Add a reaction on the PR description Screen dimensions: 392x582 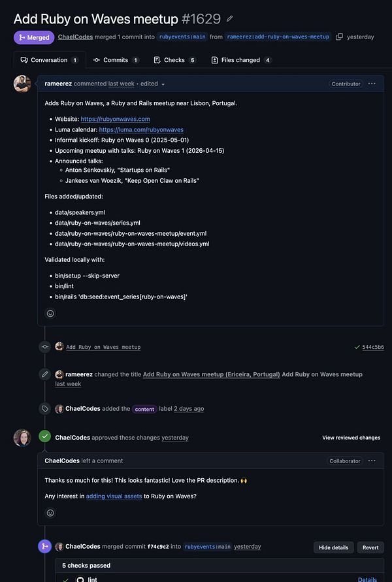click(50, 314)
